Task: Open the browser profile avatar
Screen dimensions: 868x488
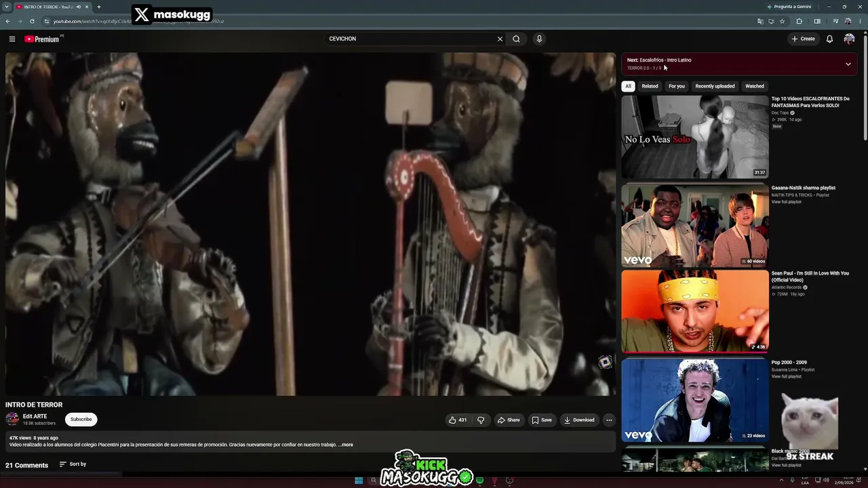Action: [x=848, y=21]
